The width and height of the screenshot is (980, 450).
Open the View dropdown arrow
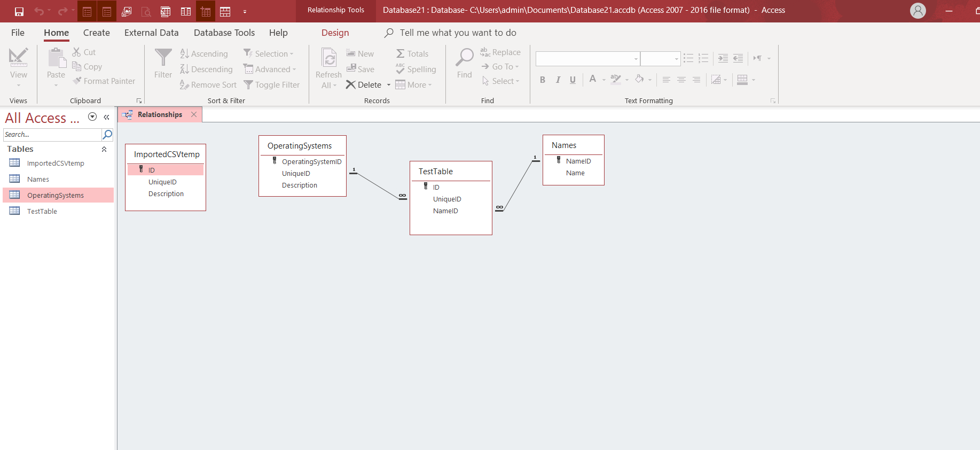pos(19,86)
